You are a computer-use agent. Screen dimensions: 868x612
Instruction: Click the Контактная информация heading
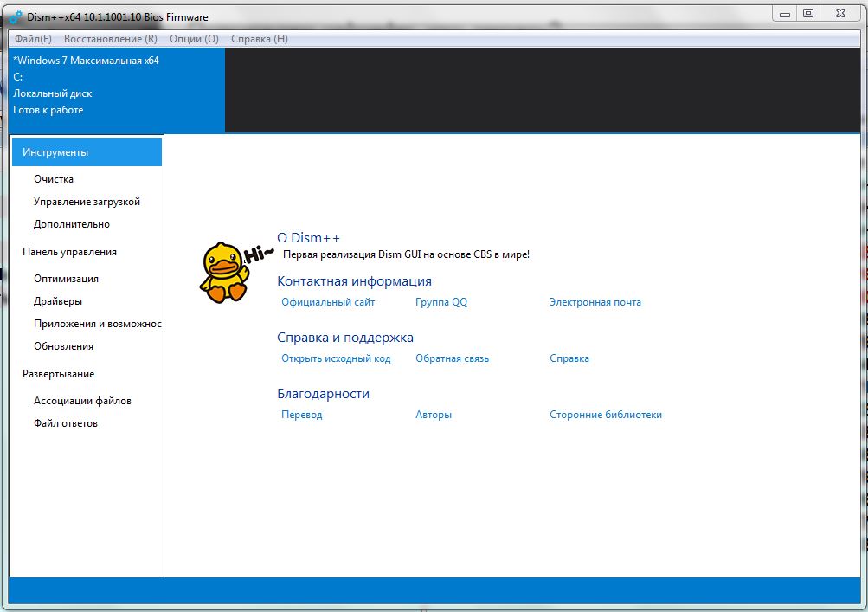[354, 280]
